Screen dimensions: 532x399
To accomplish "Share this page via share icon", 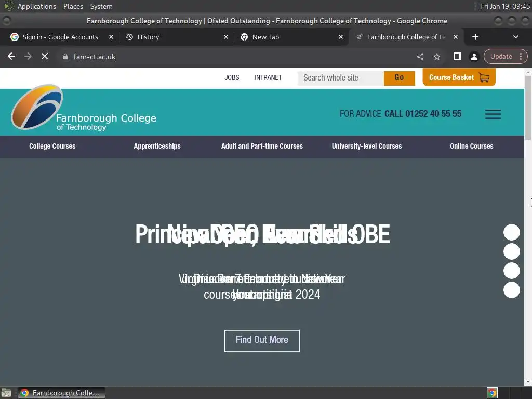I will 420,57.
